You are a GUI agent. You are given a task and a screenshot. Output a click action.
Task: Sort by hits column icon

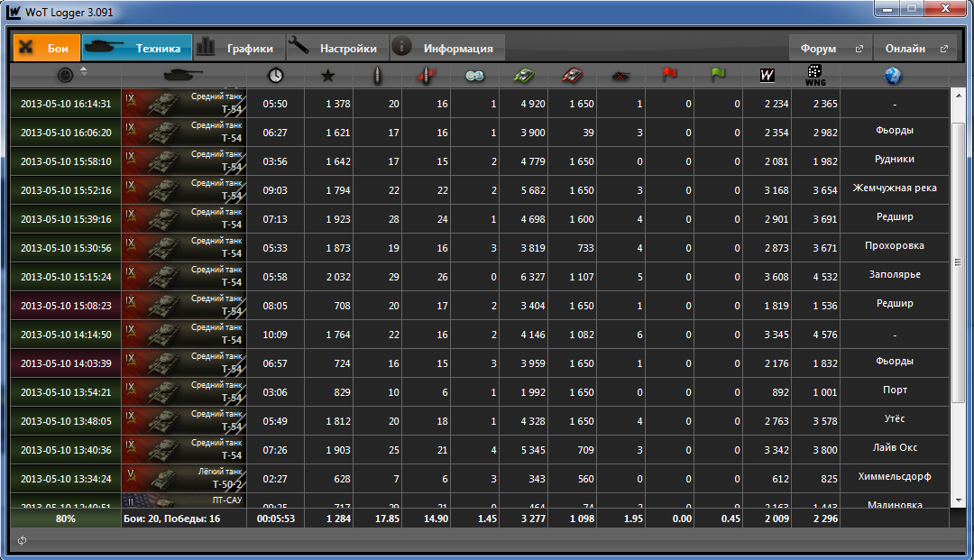[426, 76]
